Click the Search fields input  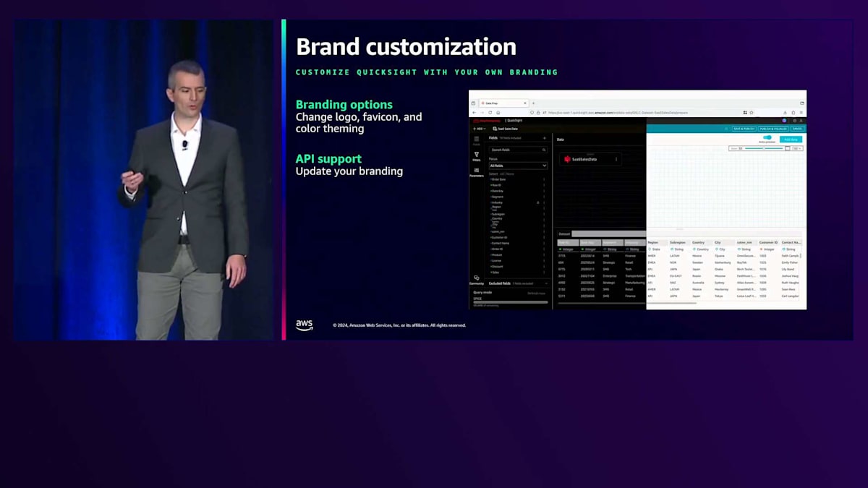pos(518,150)
